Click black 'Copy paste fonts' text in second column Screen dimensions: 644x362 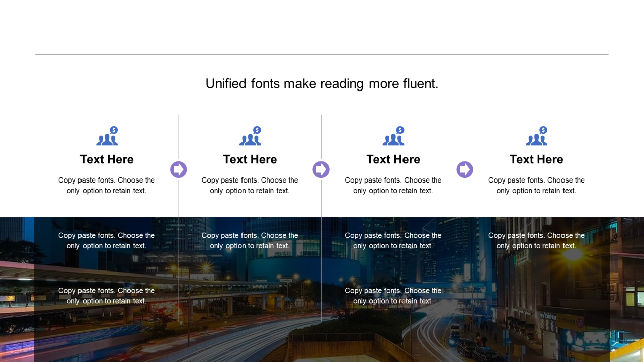tap(250, 186)
